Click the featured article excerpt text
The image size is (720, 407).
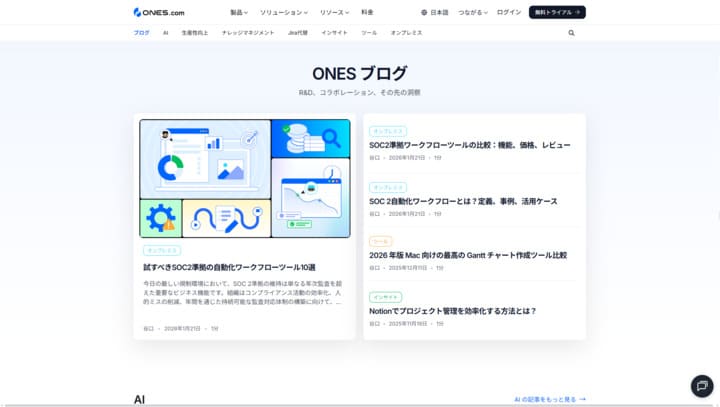click(x=242, y=293)
